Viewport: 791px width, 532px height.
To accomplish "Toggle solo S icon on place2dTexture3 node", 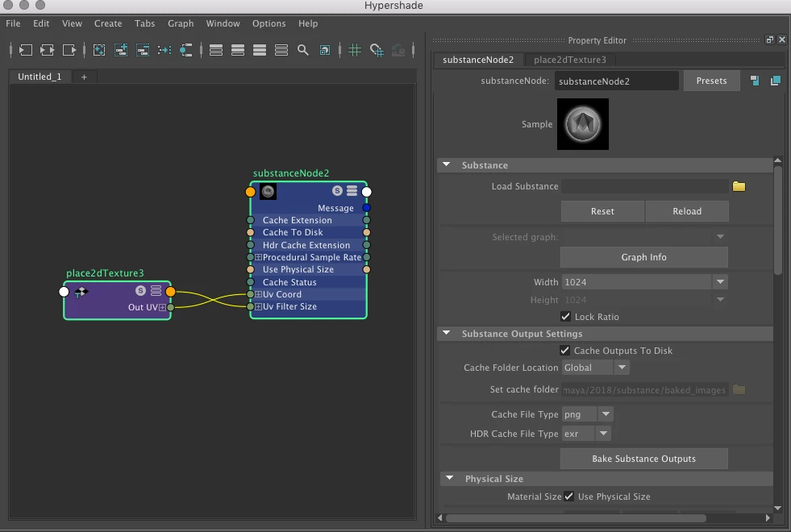I will [x=141, y=290].
